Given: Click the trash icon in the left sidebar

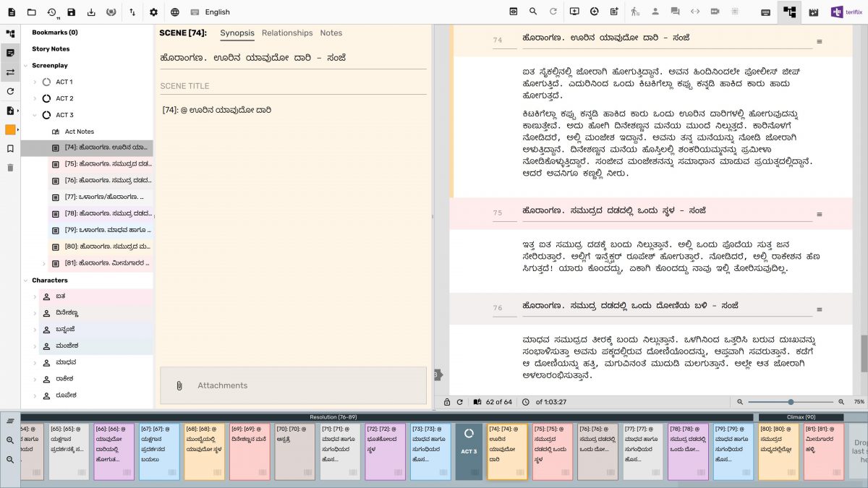Looking at the screenshot, I should pos(11,169).
